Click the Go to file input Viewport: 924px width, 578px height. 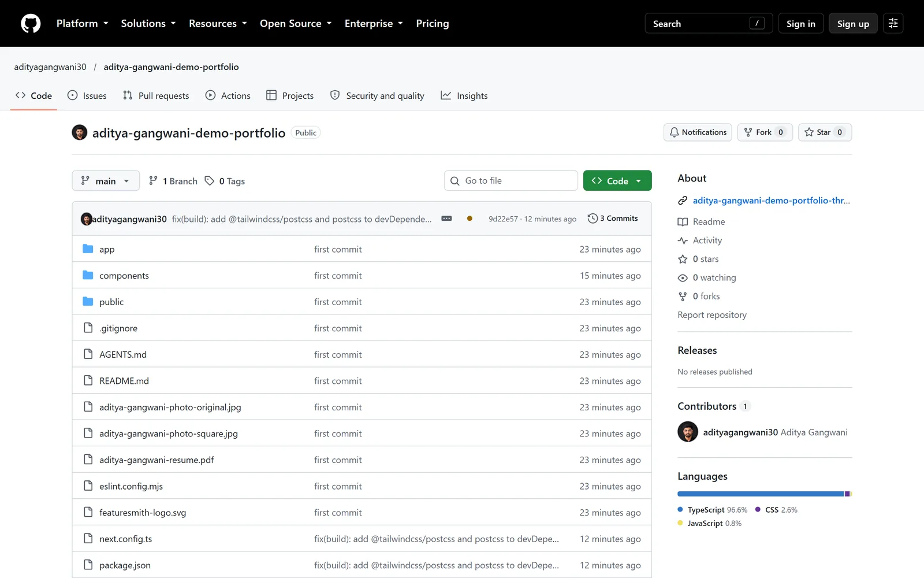click(x=511, y=180)
